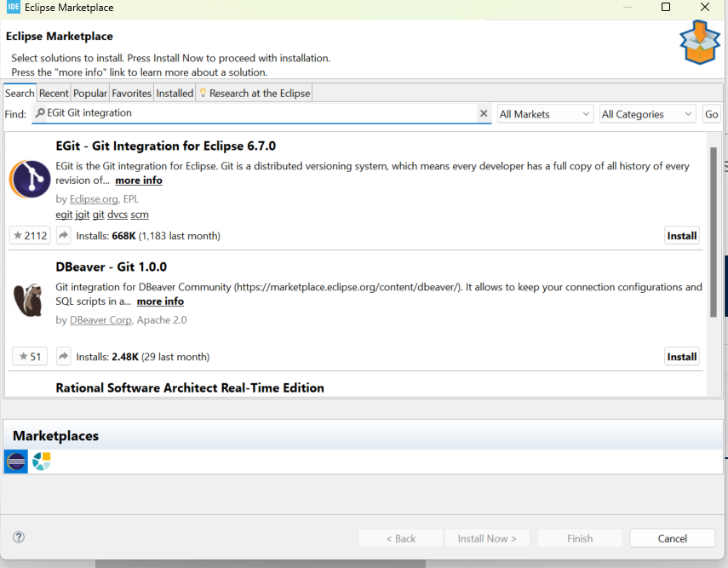Click inside the Find search field
The image size is (728, 568).
(255, 113)
